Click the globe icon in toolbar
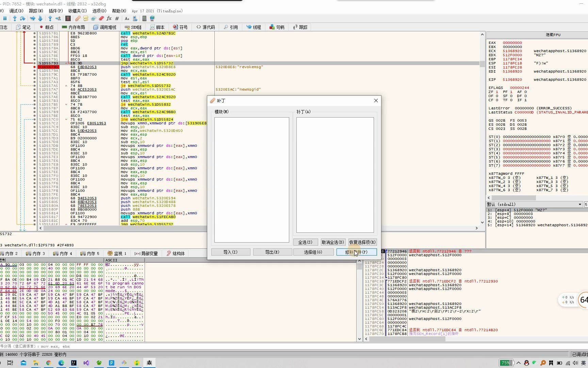The height and width of the screenshot is (368, 588). coord(152,18)
